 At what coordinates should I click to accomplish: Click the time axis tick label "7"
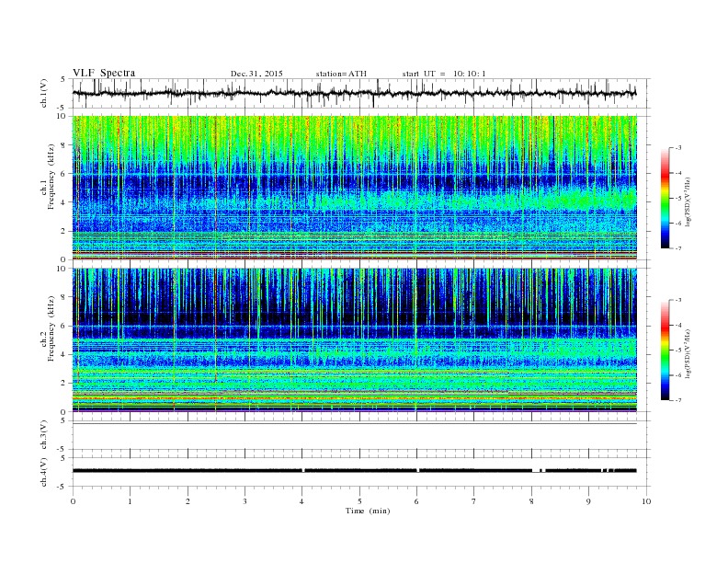tap(474, 501)
